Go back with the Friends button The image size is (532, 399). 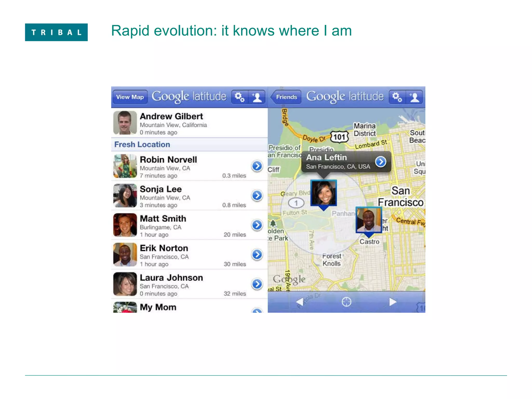pyautogui.click(x=286, y=97)
